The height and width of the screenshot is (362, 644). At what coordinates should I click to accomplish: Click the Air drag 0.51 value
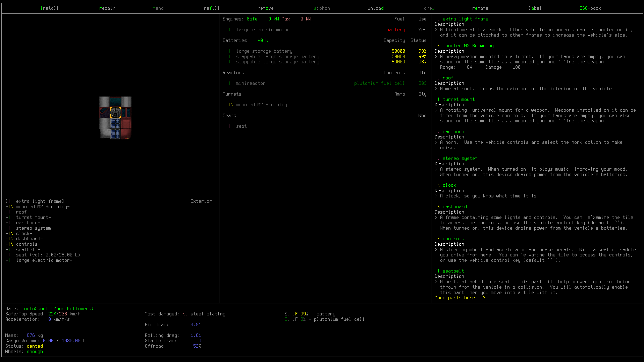(x=196, y=325)
